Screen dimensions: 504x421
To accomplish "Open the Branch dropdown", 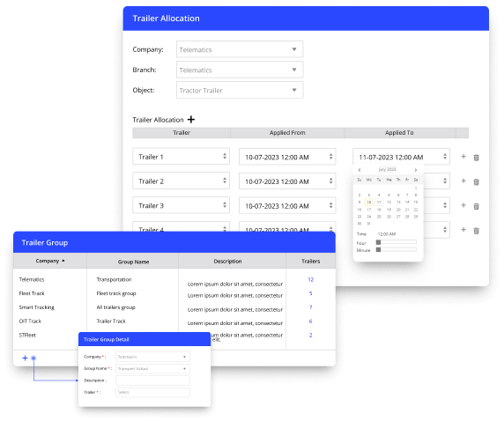I will tap(240, 70).
